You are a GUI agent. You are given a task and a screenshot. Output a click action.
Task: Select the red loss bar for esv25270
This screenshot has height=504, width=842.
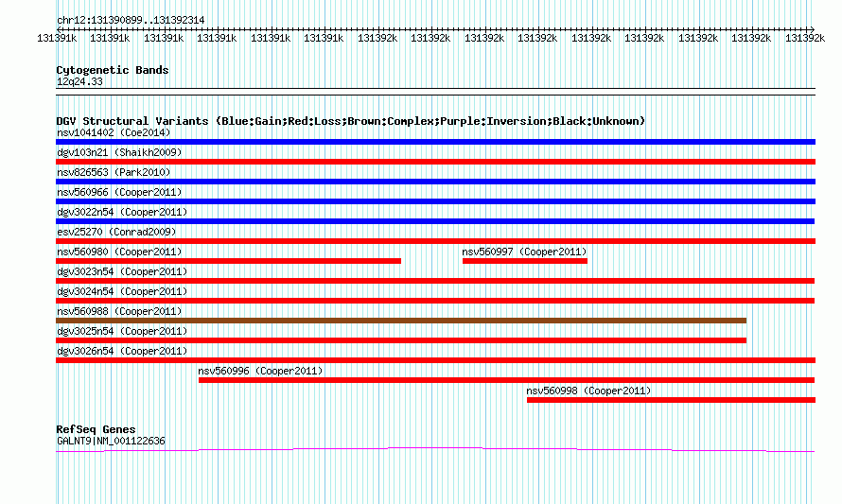pos(435,241)
